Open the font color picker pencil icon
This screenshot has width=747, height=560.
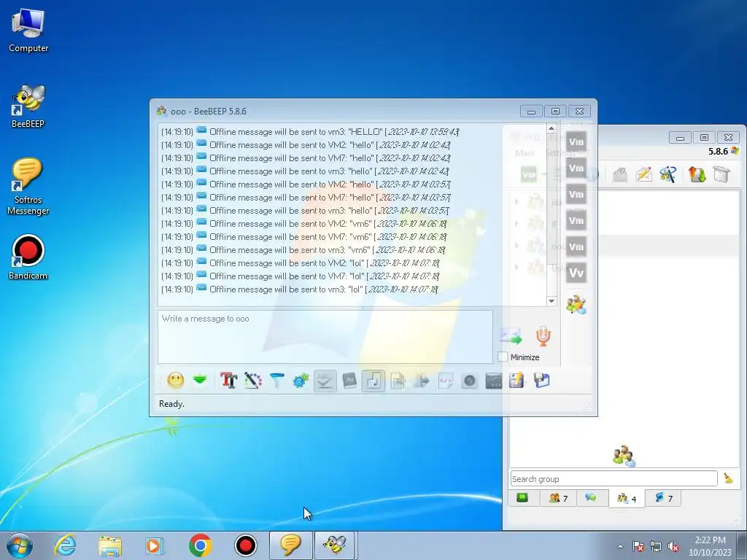pyautogui.click(x=253, y=381)
